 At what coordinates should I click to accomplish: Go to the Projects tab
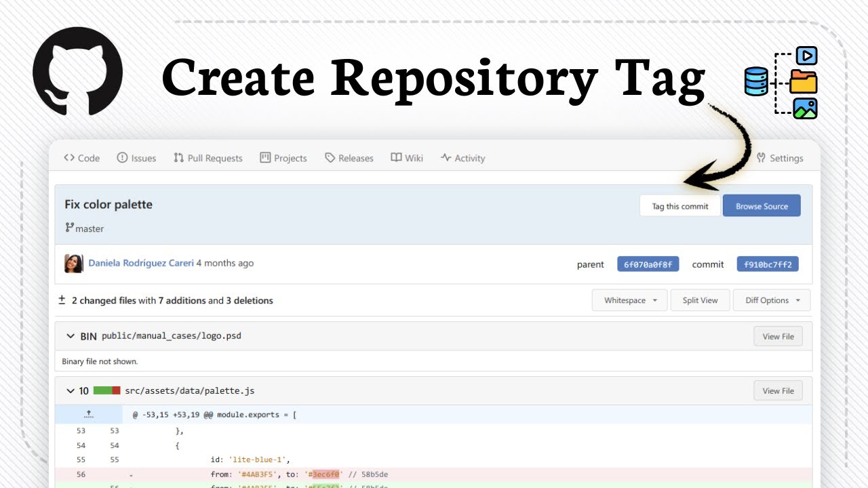[283, 158]
